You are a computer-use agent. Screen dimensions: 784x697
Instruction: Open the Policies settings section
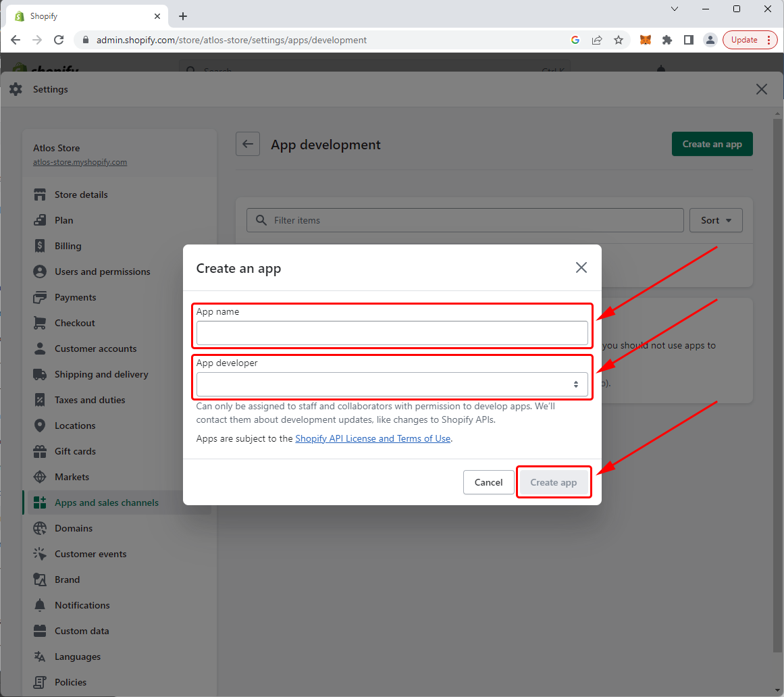(x=70, y=682)
